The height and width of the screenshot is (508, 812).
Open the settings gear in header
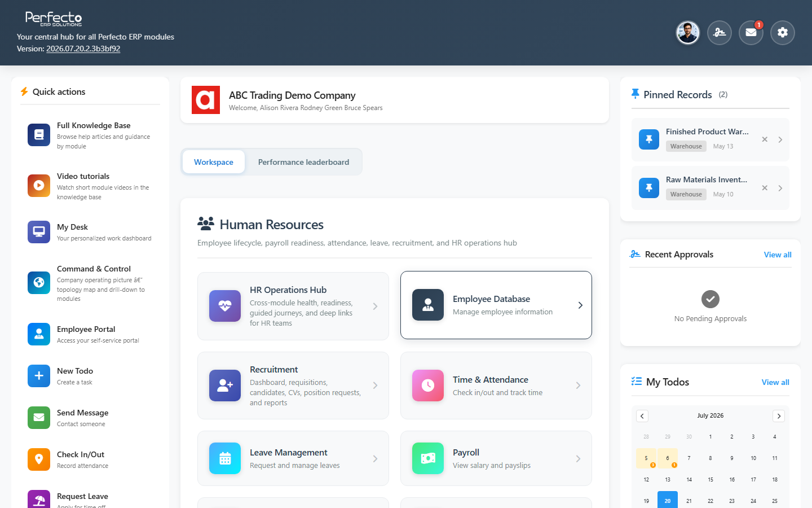tap(783, 33)
